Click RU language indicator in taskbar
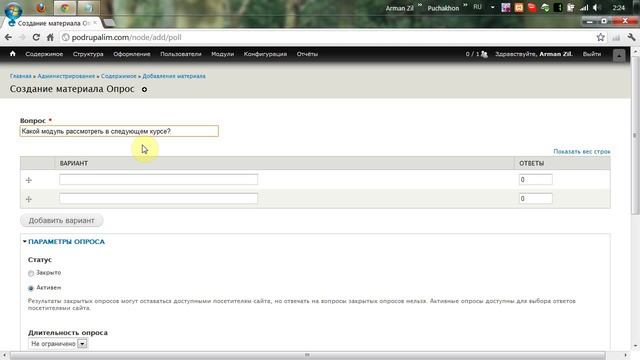Viewport: 640px width, 360px height. tap(478, 7)
